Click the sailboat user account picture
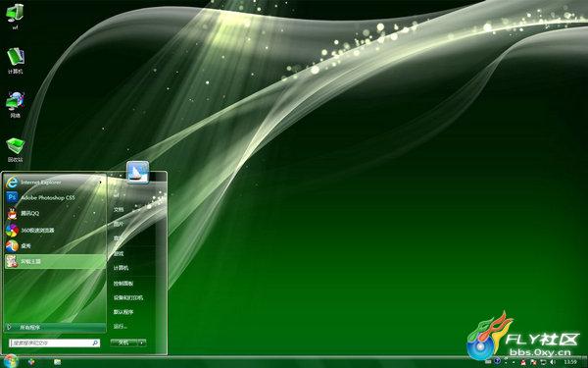The image size is (588, 368). tap(137, 173)
